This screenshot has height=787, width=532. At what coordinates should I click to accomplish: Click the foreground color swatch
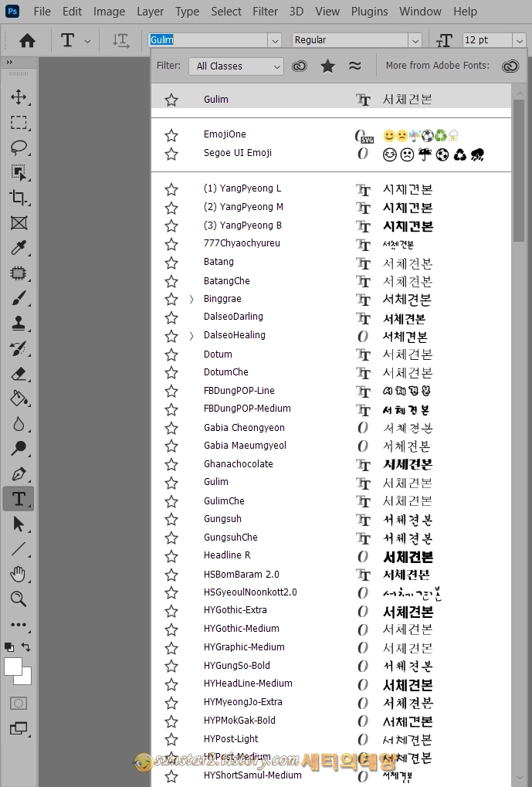tap(12, 667)
